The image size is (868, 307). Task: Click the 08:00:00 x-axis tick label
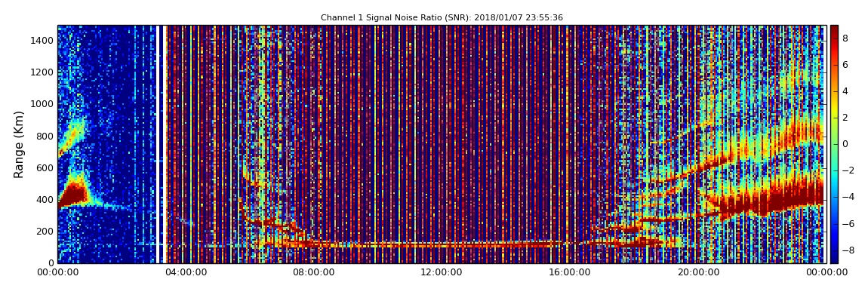click(x=312, y=272)
